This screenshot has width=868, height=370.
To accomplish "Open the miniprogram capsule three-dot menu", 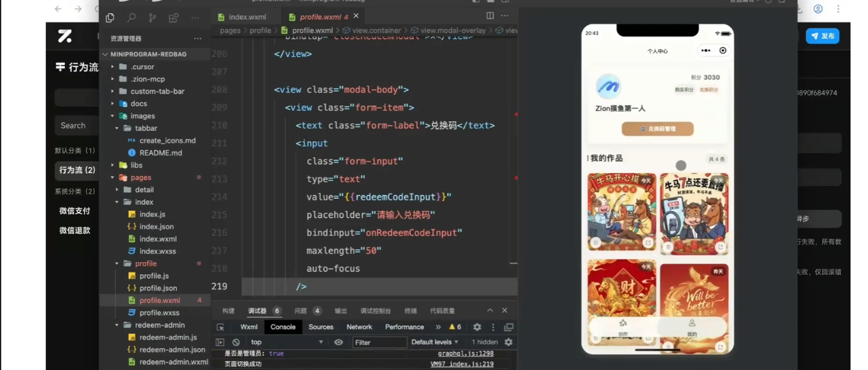I will click(x=706, y=51).
